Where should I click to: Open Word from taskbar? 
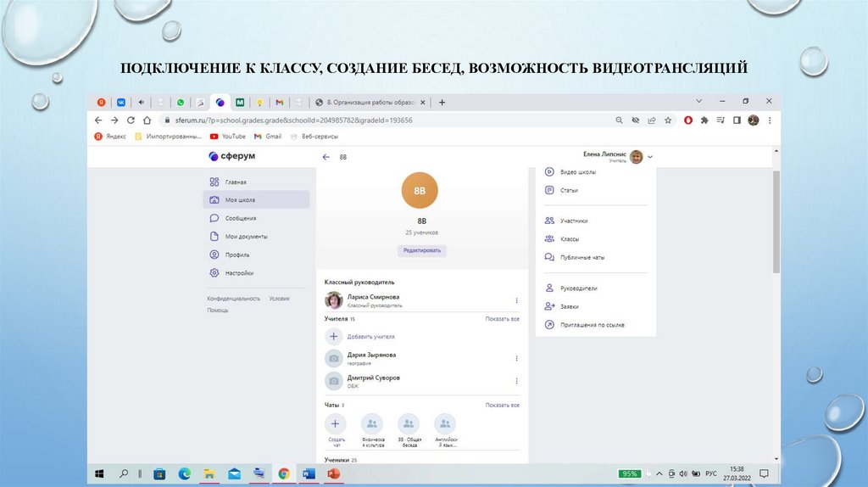coord(309,473)
